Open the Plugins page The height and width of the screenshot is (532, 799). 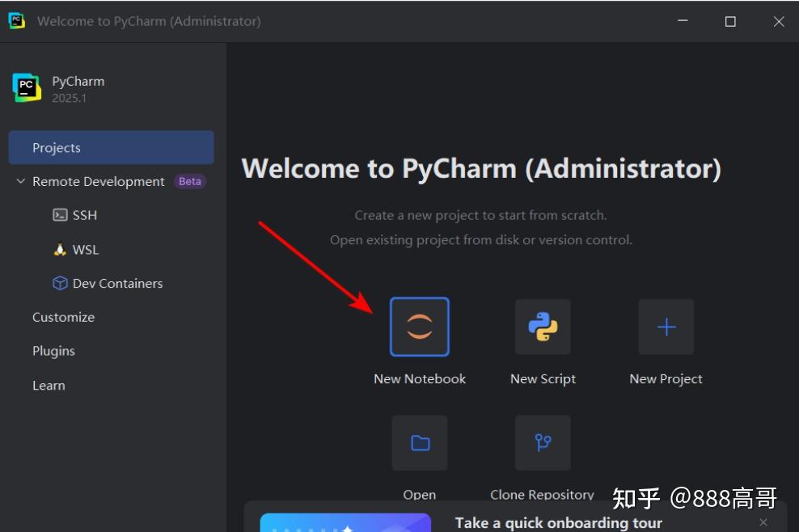(x=53, y=351)
